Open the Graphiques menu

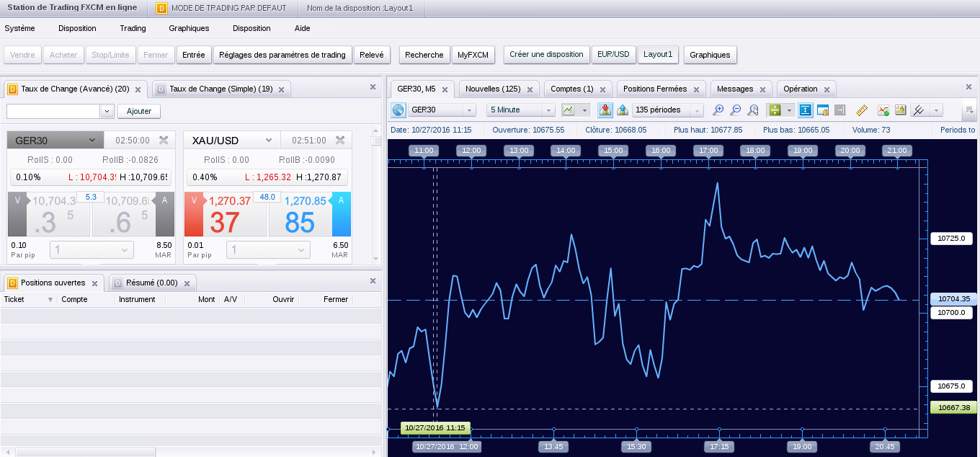pyautogui.click(x=189, y=28)
